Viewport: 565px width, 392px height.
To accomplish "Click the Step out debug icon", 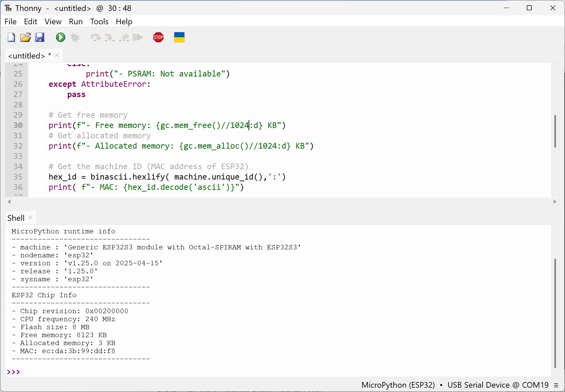I will [x=124, y=37].
